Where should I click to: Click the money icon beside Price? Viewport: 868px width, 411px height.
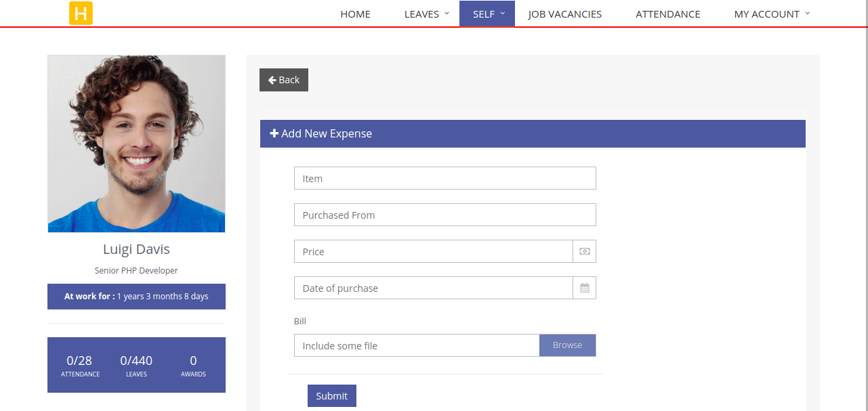pyautogui.click(x=584, y=251)
